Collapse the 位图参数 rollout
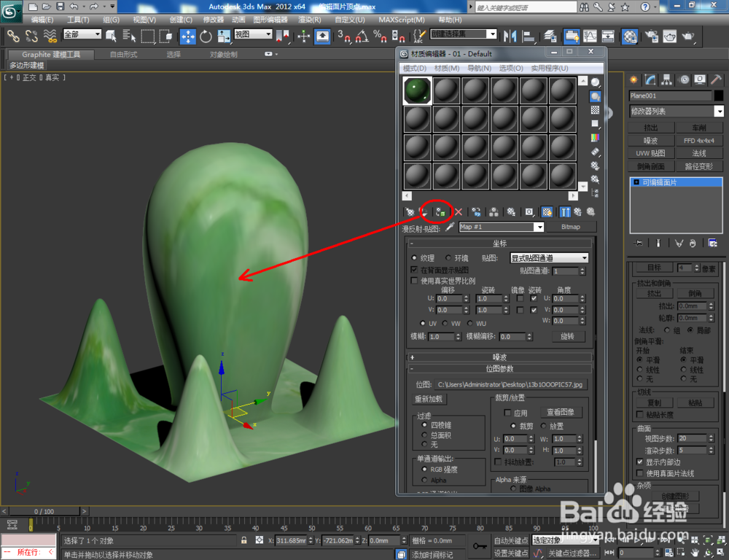729x560 pixels. click(500, 368)
